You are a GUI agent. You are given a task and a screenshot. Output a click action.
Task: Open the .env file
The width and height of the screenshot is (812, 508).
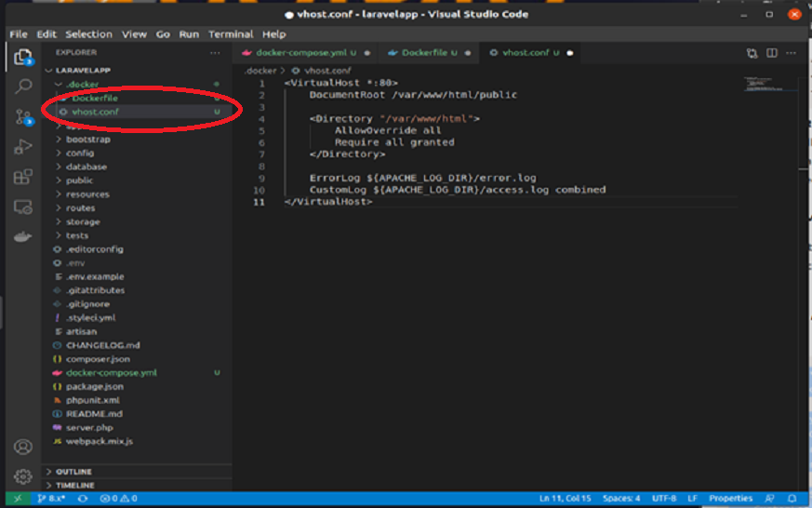tap(139, 263)
